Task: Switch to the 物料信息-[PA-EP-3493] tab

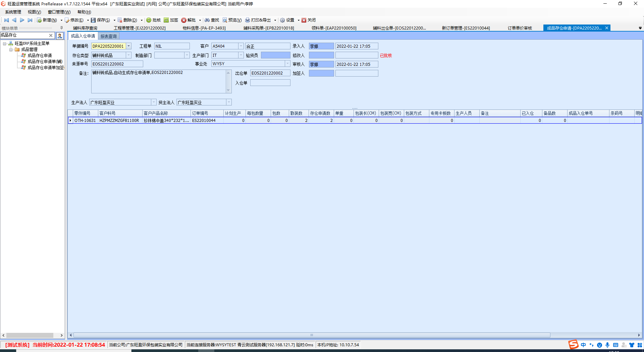Action: click(x=204, y=28)
